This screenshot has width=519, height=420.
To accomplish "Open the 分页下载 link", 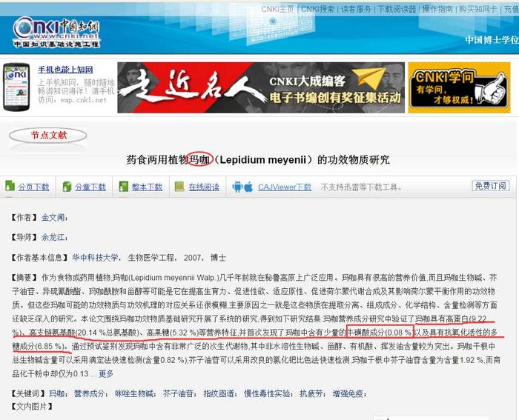I will pos(34,187).
